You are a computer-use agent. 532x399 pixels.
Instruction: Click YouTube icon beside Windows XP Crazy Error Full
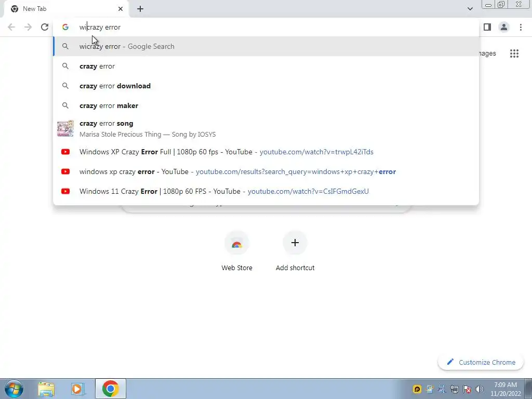65,152
